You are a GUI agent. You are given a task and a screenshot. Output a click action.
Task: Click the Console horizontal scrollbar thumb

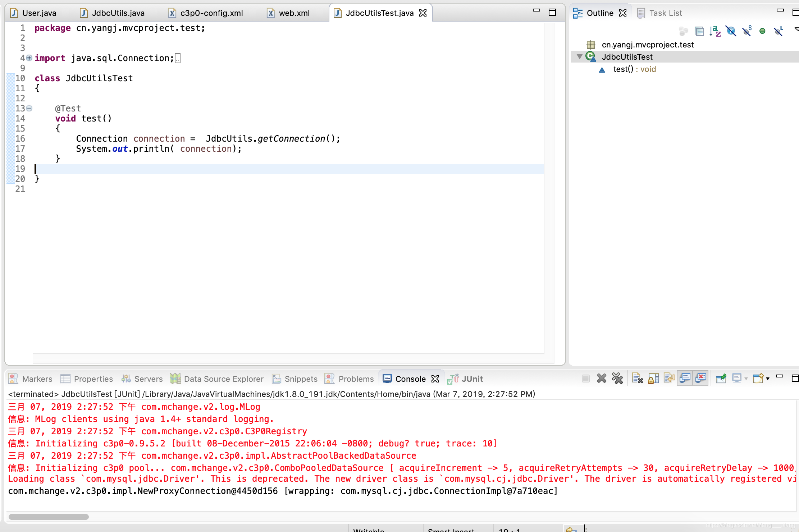(x=49, y=517)
